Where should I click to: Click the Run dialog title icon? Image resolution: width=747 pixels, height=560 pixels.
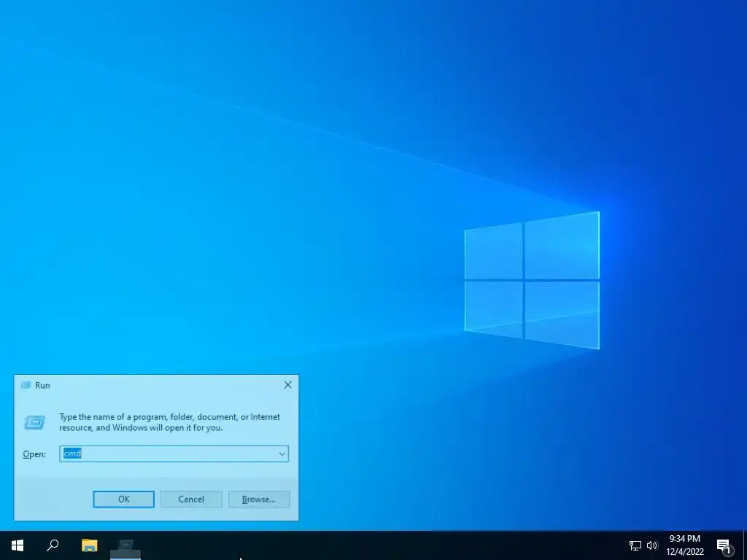point(26,385)
